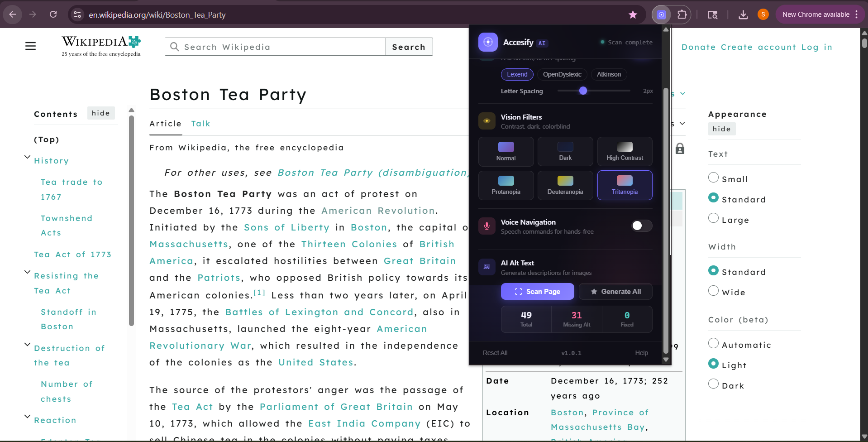This screenshot has height=442, width=868.
Task: Open the tab search icon in Chrome toolbar
Action: [x=712, y=14]
